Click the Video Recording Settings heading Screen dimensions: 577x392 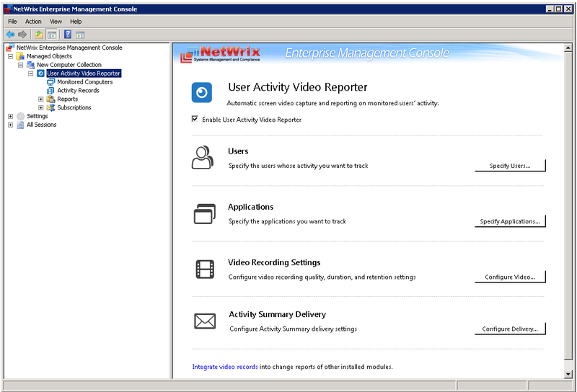[274, 262]
